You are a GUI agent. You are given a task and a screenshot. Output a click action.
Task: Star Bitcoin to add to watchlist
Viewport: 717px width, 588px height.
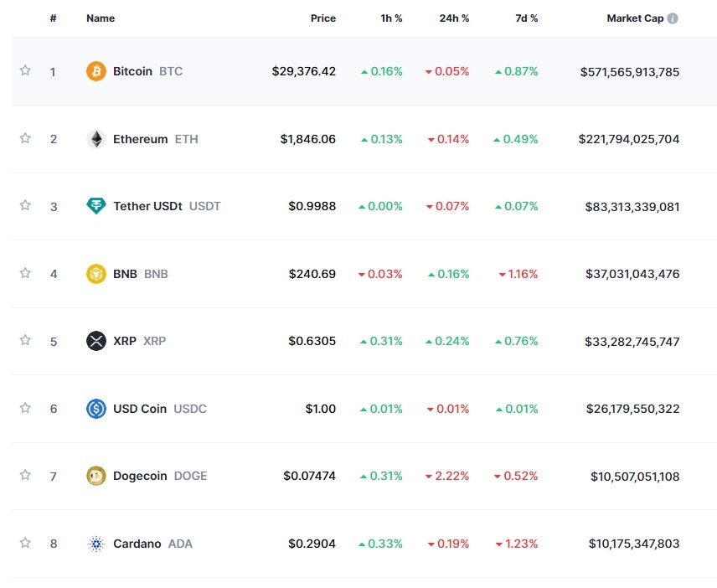click(25, 70)
